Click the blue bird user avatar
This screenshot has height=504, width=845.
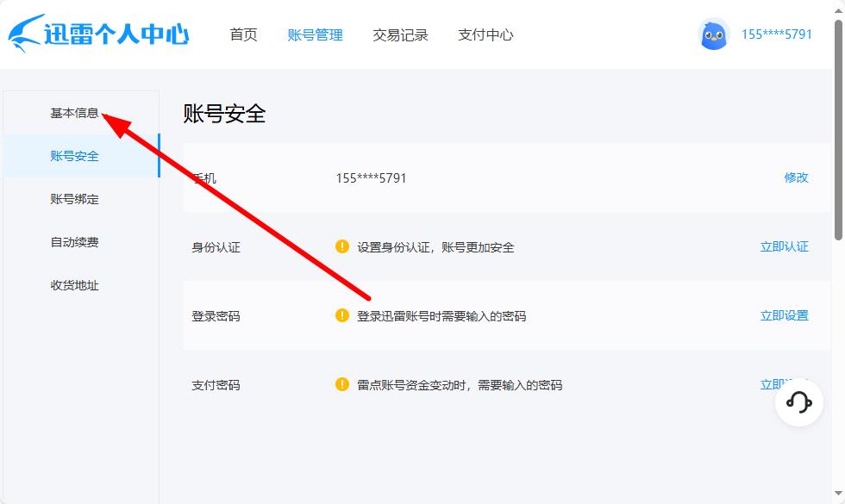click(713, 34)
